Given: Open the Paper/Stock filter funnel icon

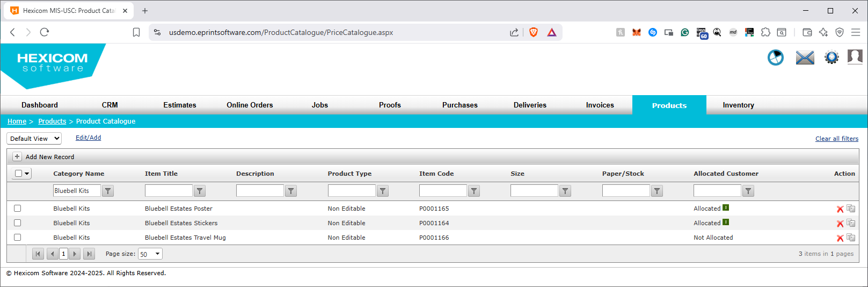Looking at the screenshot, I should (x=657, y=191).
